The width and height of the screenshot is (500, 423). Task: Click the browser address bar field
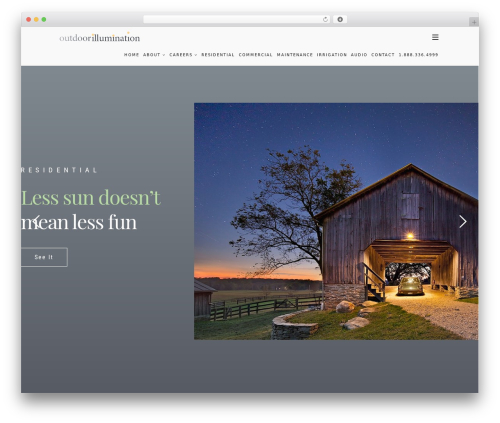coord(237,20)
